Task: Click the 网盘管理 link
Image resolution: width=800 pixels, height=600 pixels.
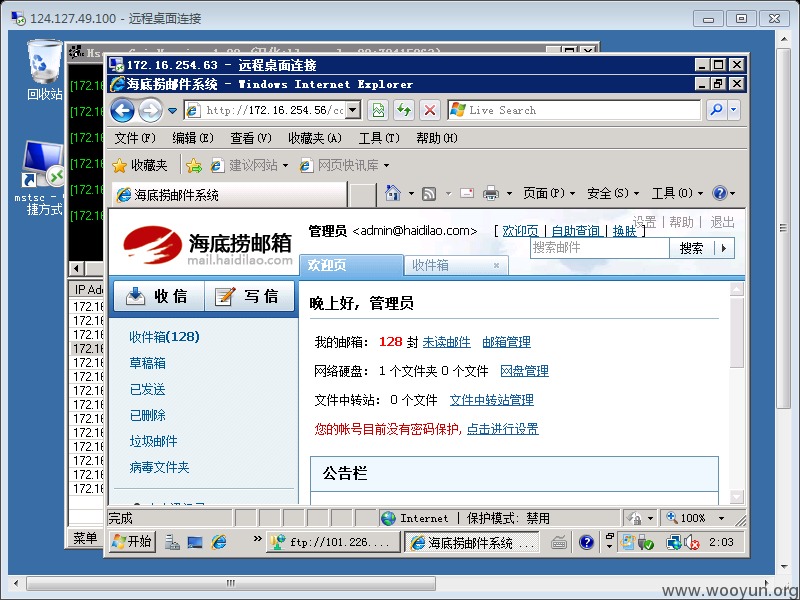Action: point(524,371)
